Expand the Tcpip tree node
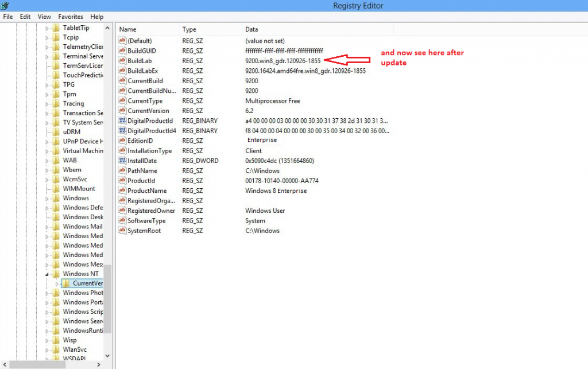The image size is (588, 369). [47, 38]
